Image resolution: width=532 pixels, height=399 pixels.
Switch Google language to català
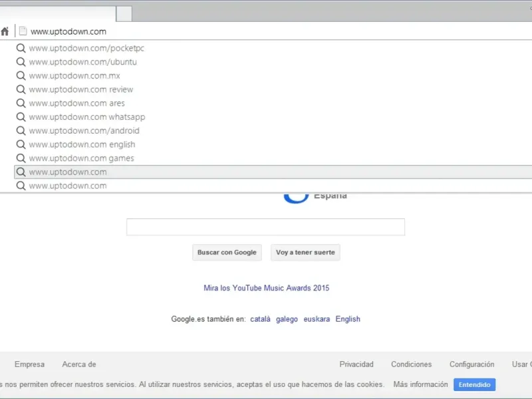[x=260, y=319]
